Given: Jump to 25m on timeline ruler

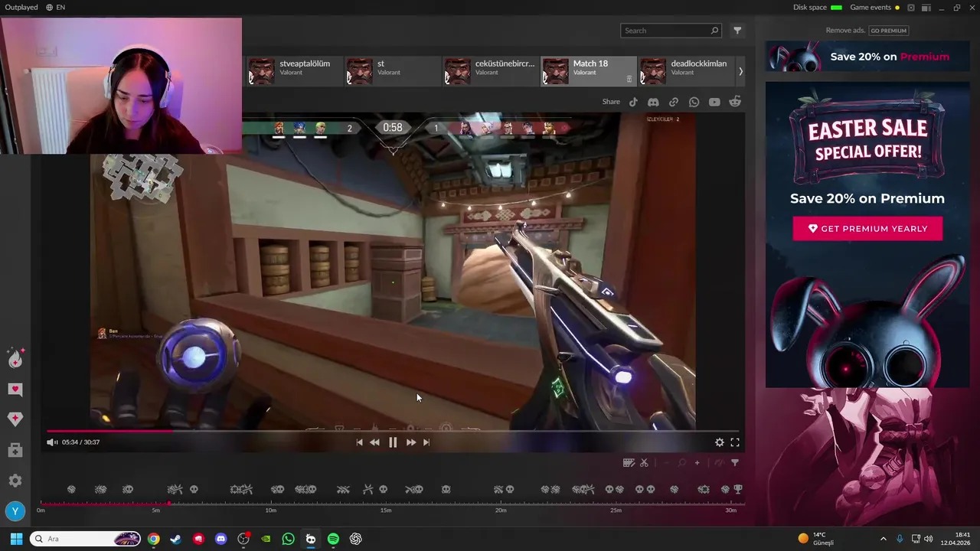Looking at the screenshot, I should (616, 510).
